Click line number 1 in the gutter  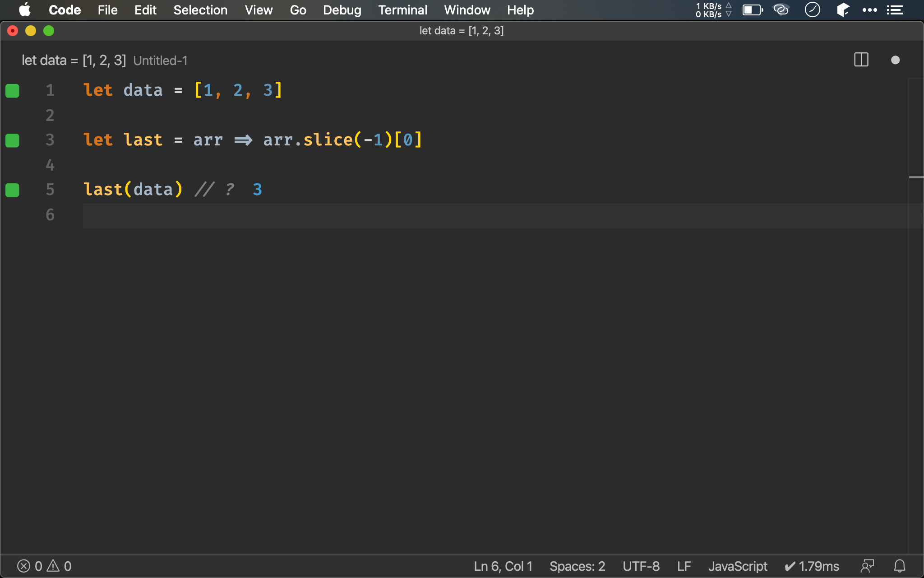coord(50,90)
